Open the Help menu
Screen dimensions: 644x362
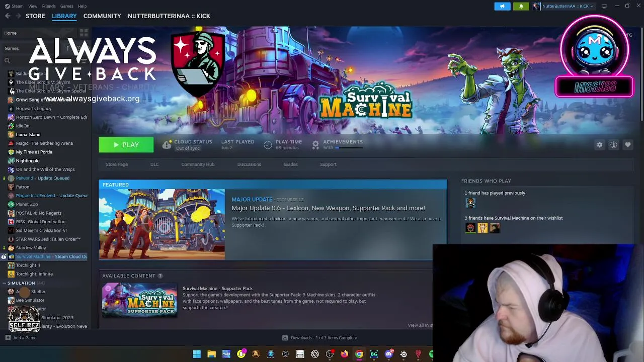[x=82, y=6]
